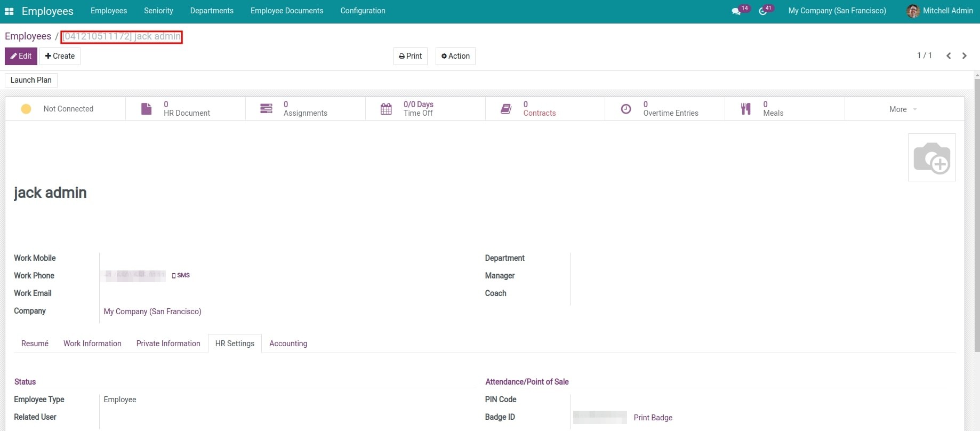Open the Action dropdown menu

455,56
